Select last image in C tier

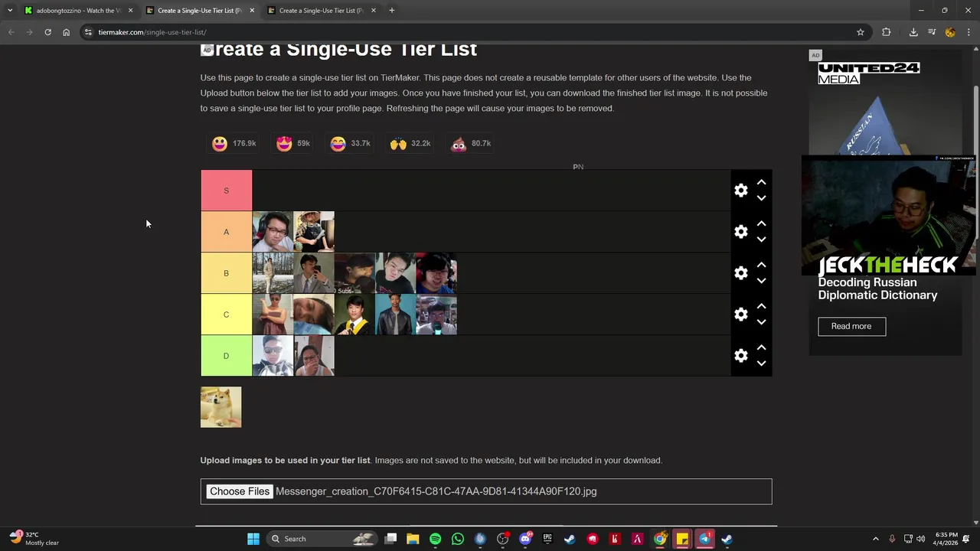[436, 315]
